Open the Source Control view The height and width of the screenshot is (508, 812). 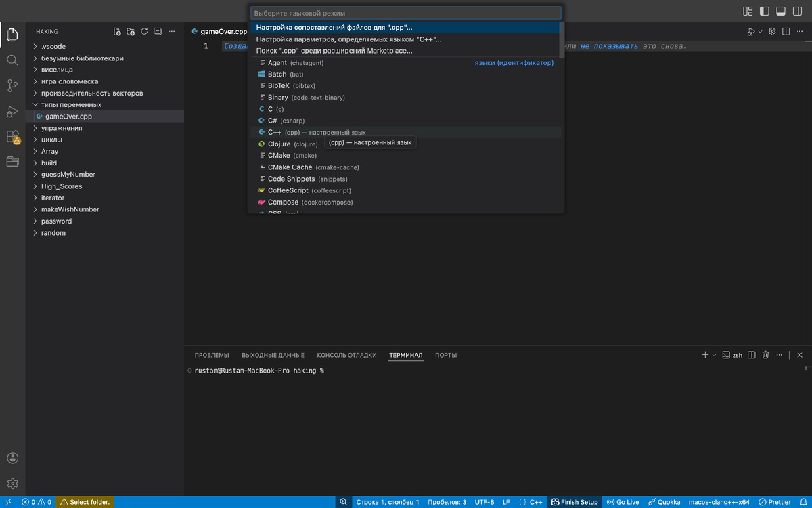point(12,85)
